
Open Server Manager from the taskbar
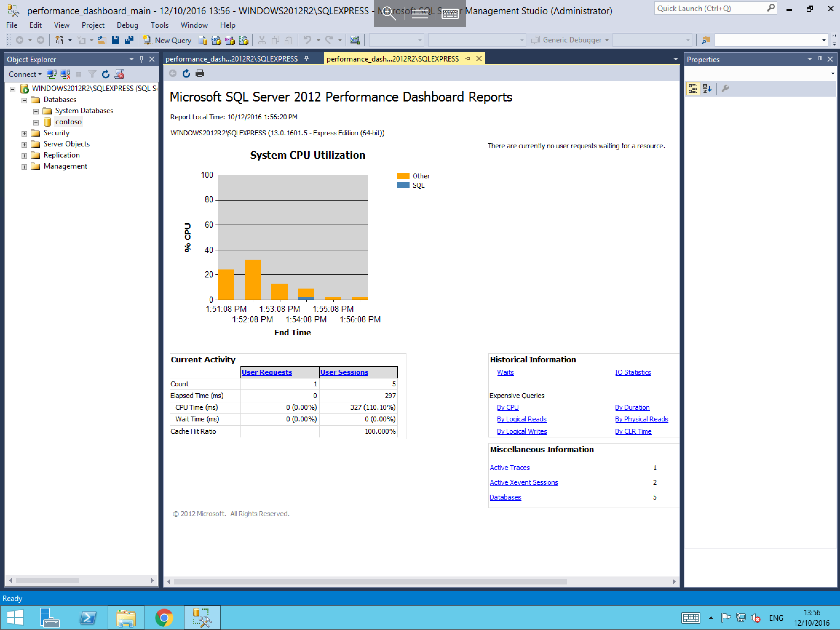(50, 618)
